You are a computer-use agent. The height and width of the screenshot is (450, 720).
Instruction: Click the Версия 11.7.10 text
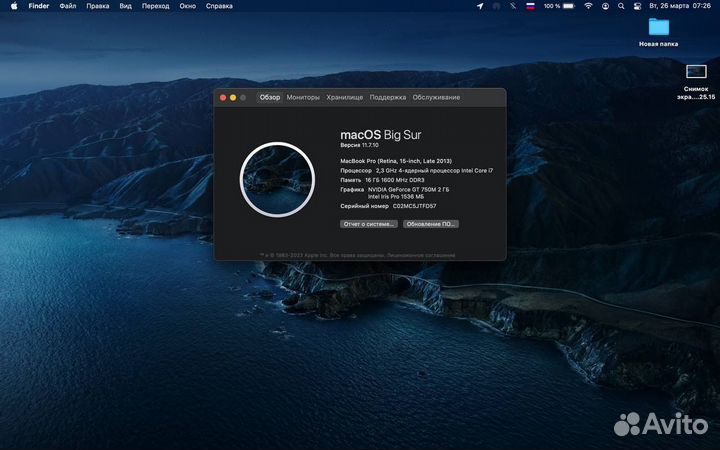click(359, 145)
